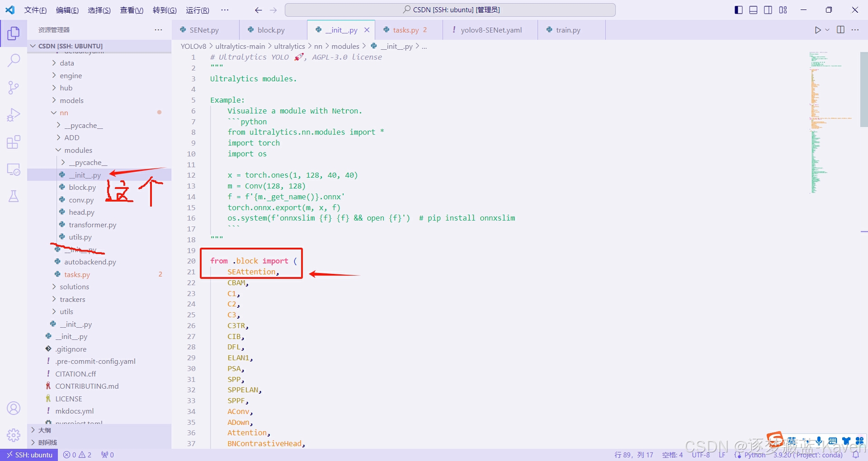Open Customize Layout icon
The width and height of the screenshot is (868, 461).
pyautogui.click(x=783, y=10)
